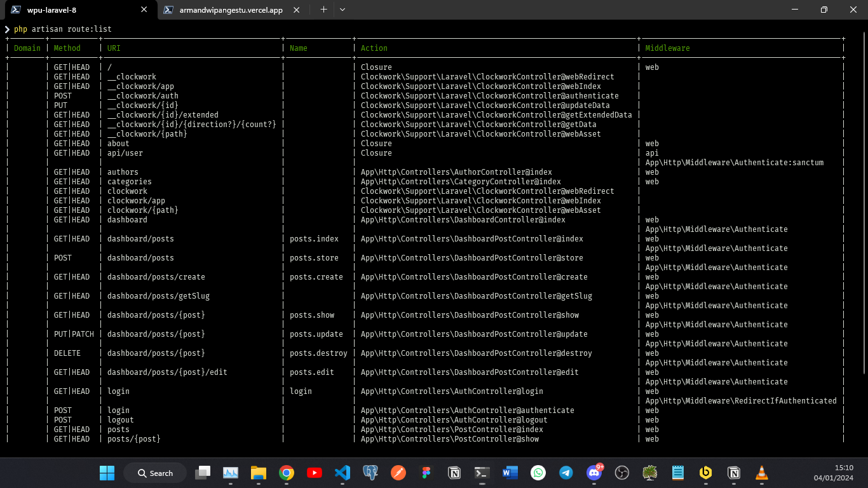Switch to the armandwipangestu.vercel.app tab
This screenshot has width=868, height=488.
(x=231, y=10)
